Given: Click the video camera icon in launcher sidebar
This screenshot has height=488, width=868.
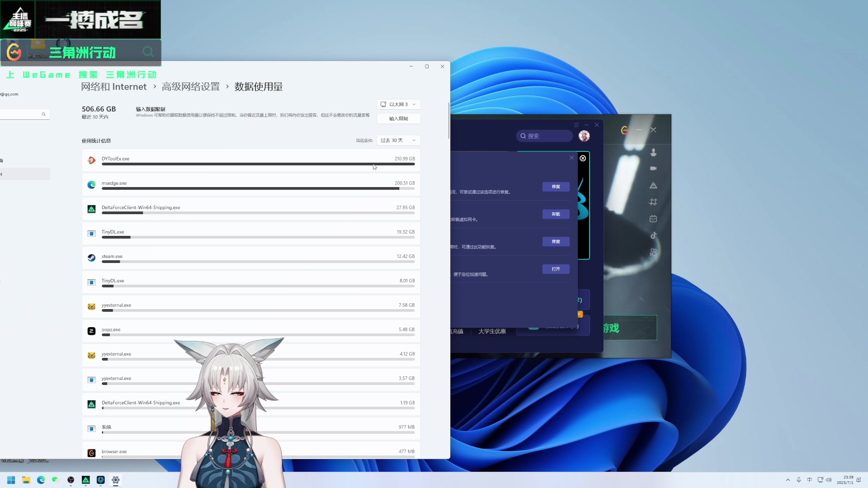Looking at the screenshot, I should click(653, 168).
